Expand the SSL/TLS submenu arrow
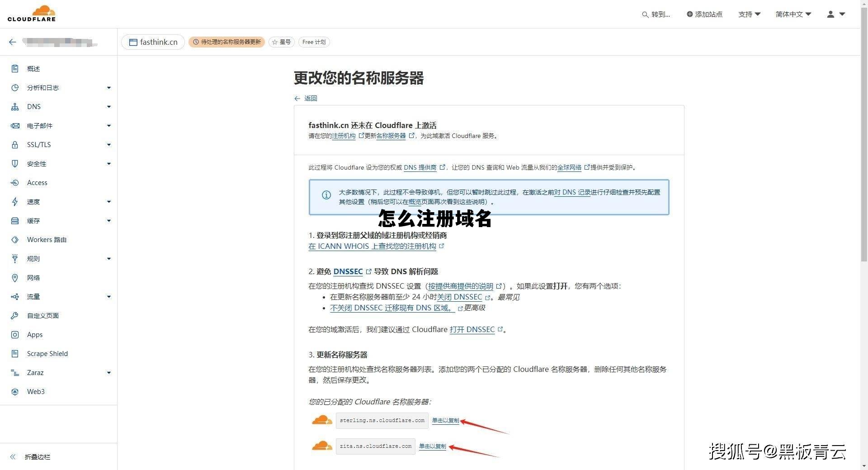The width and height of the screenshot is (868, 470). [109, 145]
